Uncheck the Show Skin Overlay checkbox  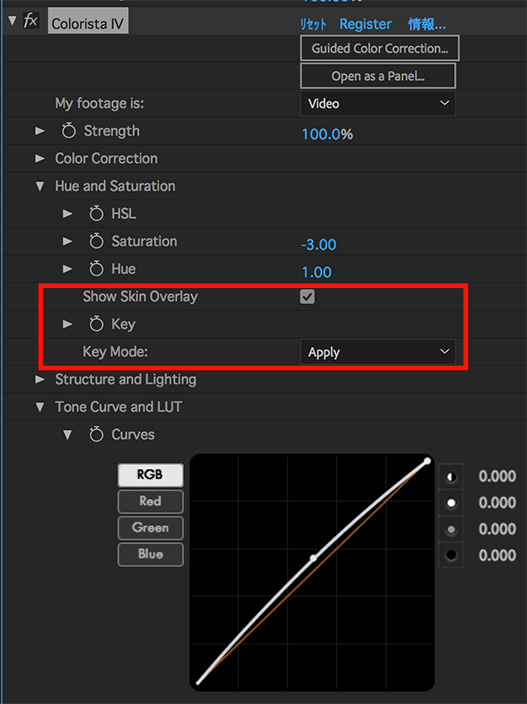[x=307, y=297]
